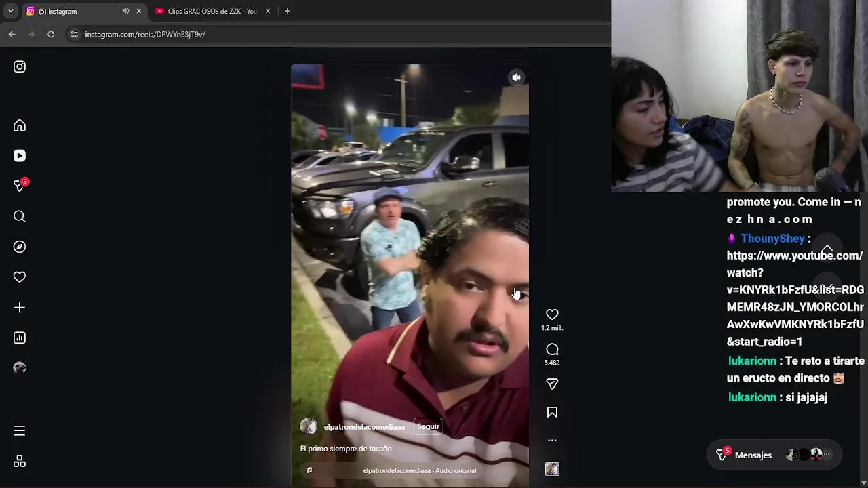
Task: Open the dashboard insights icon
Action: [x=20, y=338]
